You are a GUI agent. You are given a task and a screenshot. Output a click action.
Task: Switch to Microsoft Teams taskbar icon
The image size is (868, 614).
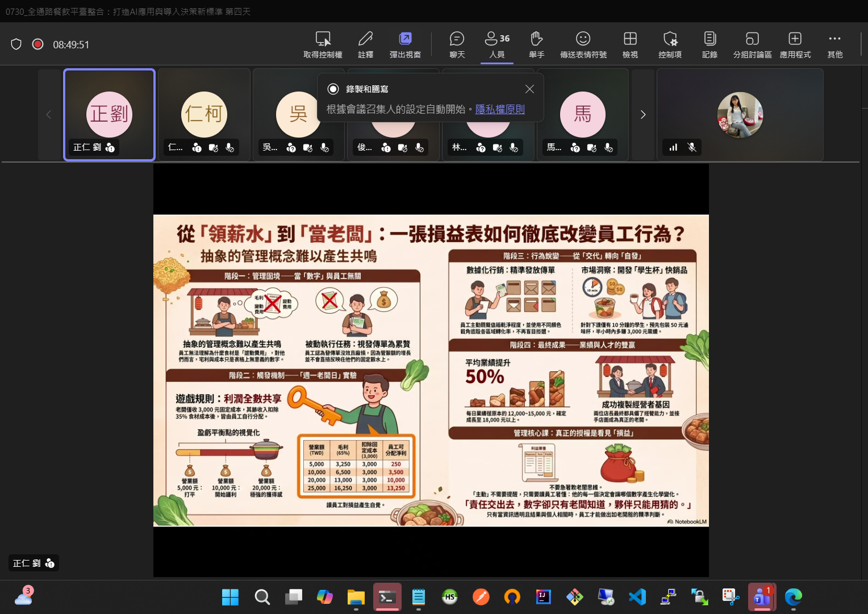click(762, 597)
